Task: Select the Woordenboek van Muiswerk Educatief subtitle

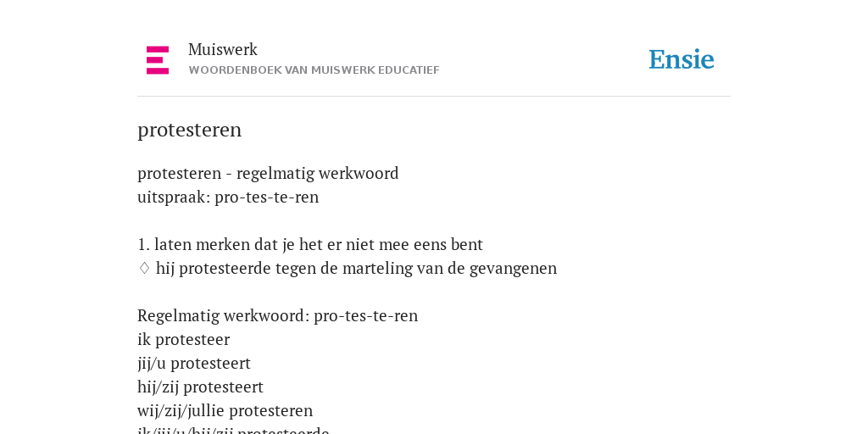Action: pyautogui.click(x=314, y=70)
